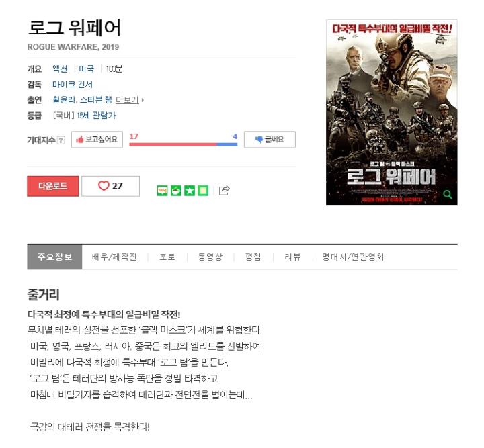The width and height of the screenshot is (484, 448).
Task: Click the question mark beside 기대지수
Action: [61, 140]
